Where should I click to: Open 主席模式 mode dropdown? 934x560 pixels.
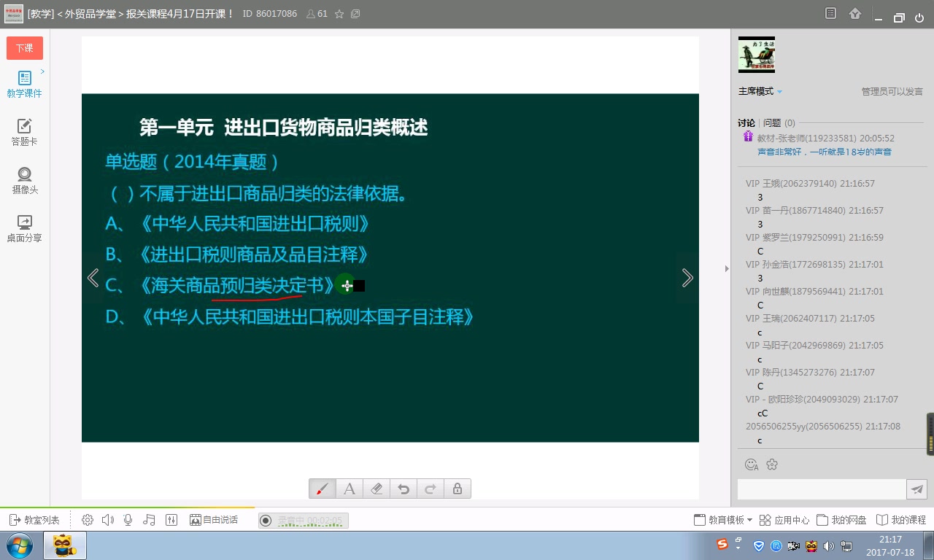tap(760, 91)
